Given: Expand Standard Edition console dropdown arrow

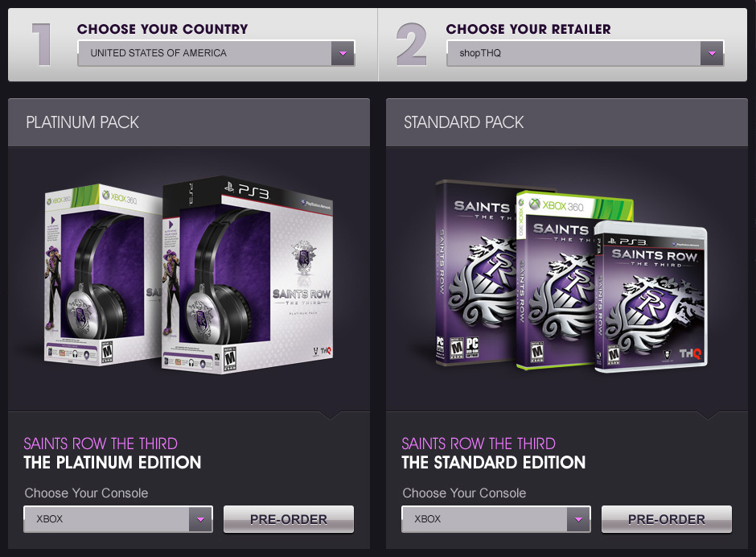Looking at the screenshot, I should [578, 519].
